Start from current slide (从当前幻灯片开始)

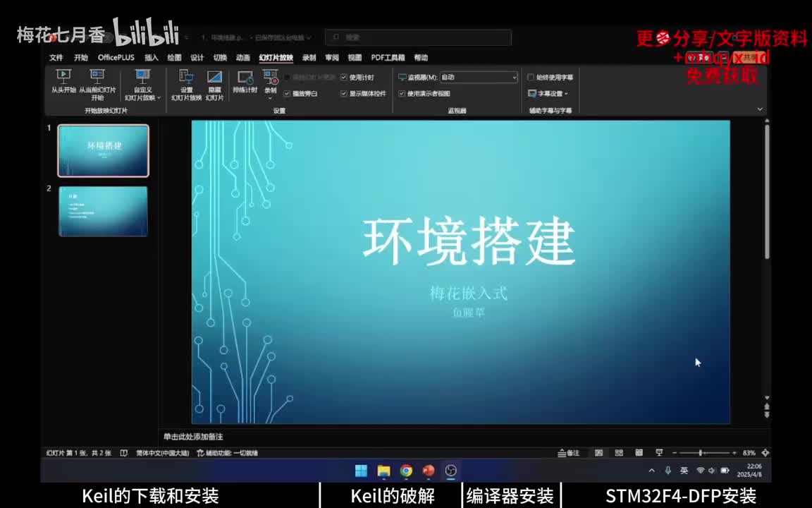(97, 85)
